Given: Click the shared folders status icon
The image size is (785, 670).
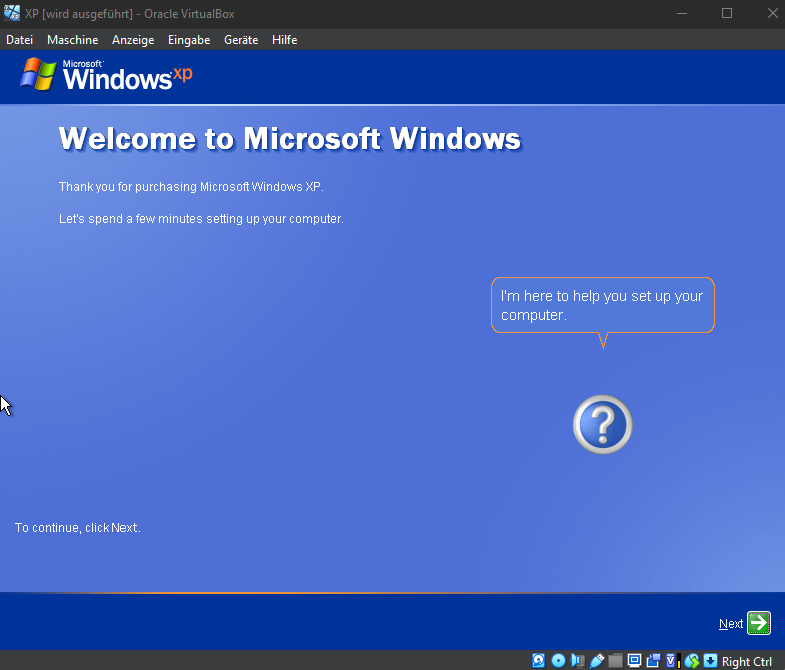Looking at the screenshot, I should tap(615, 660).
